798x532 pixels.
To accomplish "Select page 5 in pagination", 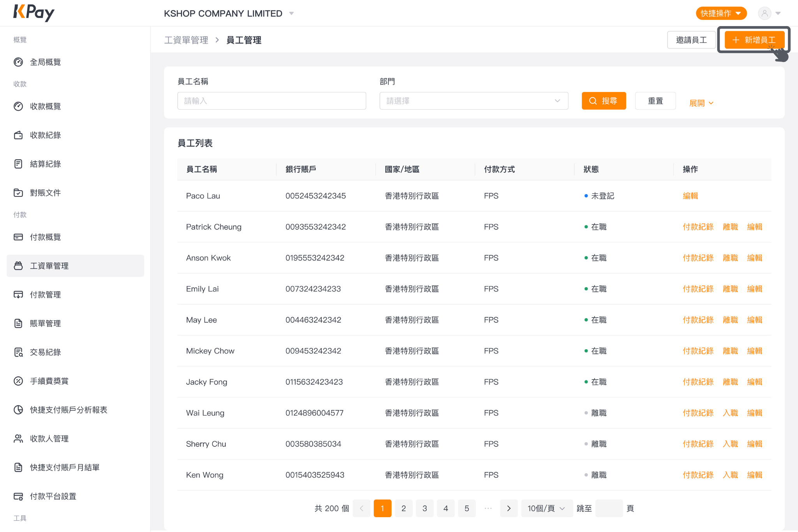I will point(467,508).
